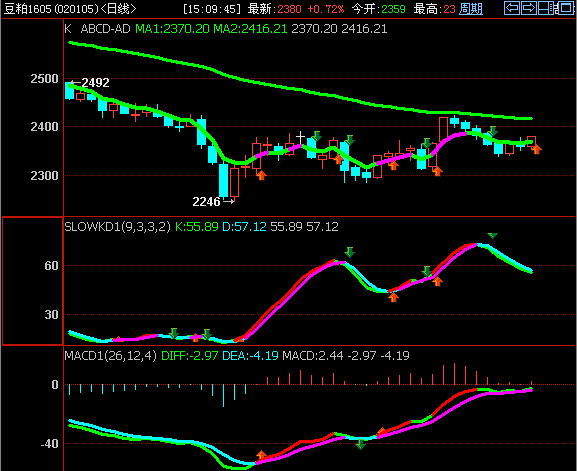Click the right-arrow forward navigation icon
Viewport: 577px width, 471px height.
tap(529, 8)
